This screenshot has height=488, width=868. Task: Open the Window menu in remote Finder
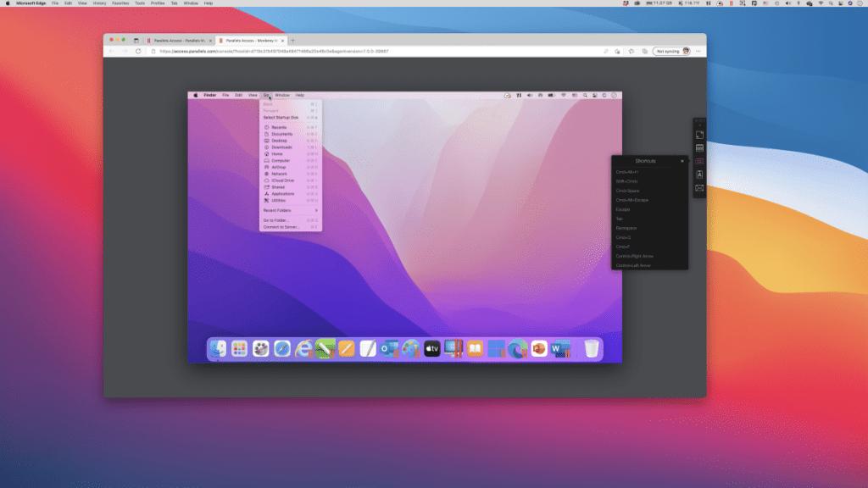coord(282,95)
